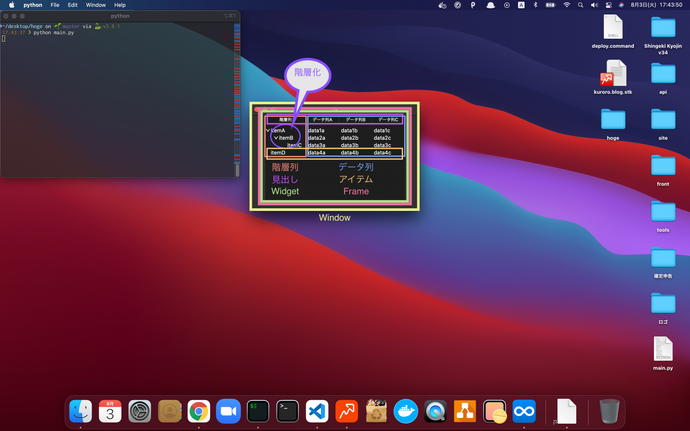The image size is (690, 431).
Task: Click the input source A icon in menu bar
Action: (521, 5)
